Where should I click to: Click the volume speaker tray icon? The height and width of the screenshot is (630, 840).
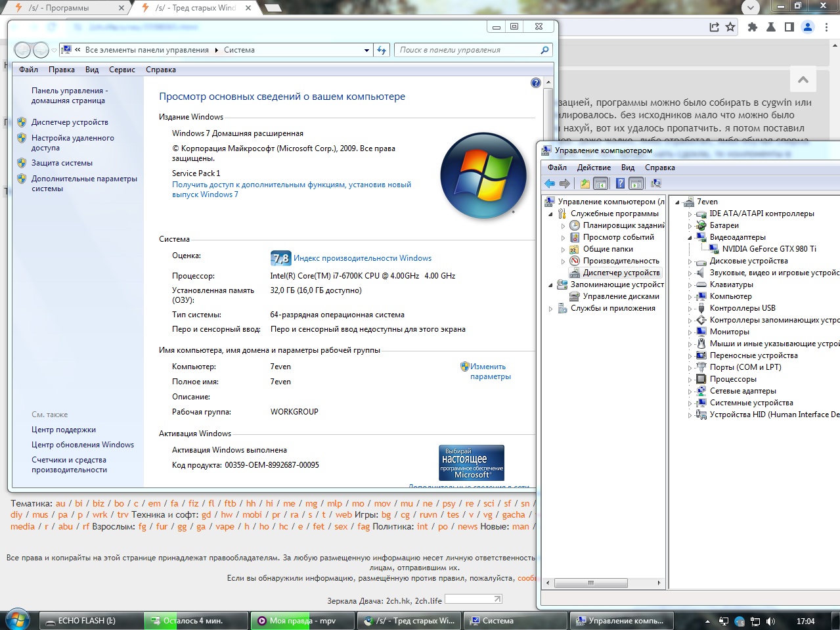coord(770,621)
